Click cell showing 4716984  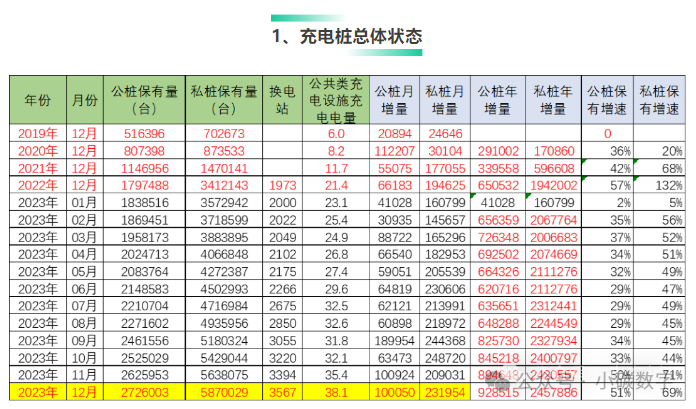tap(224, 306)
